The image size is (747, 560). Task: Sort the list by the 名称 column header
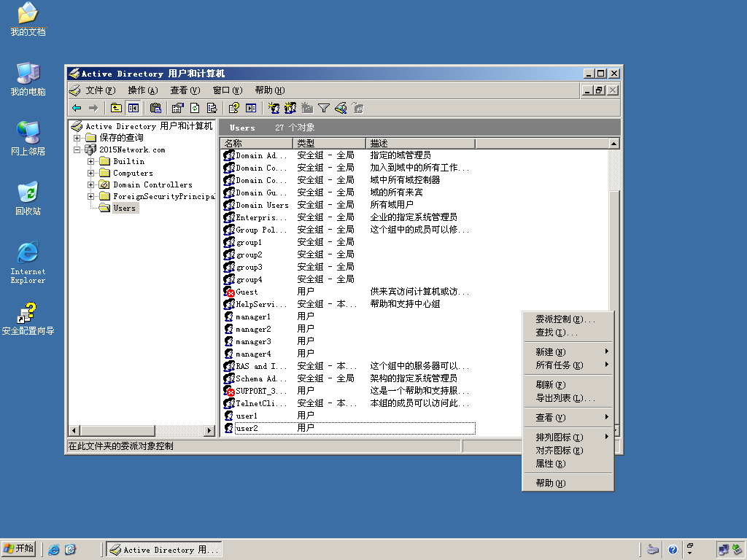tap(257, 144)
